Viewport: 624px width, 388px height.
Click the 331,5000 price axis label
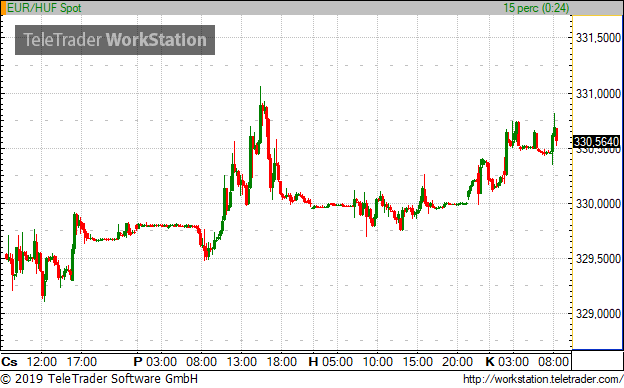598,38
